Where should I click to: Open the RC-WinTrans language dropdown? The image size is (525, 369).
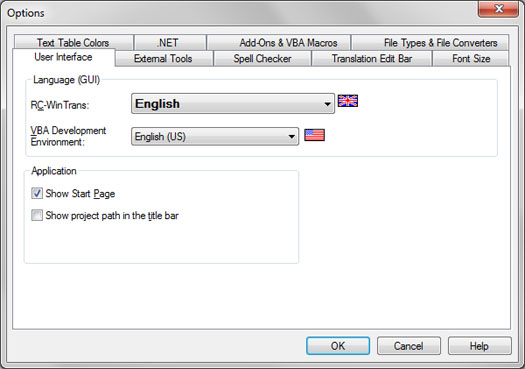(x=233, y=103)
